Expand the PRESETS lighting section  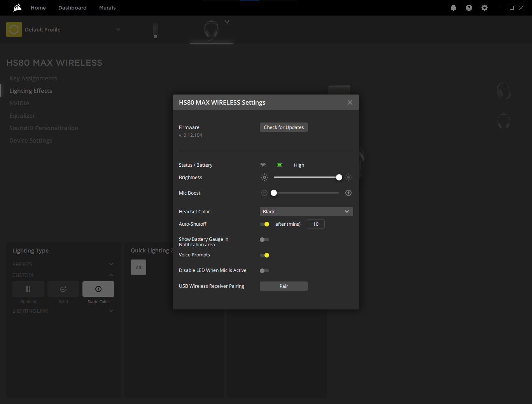111,264
